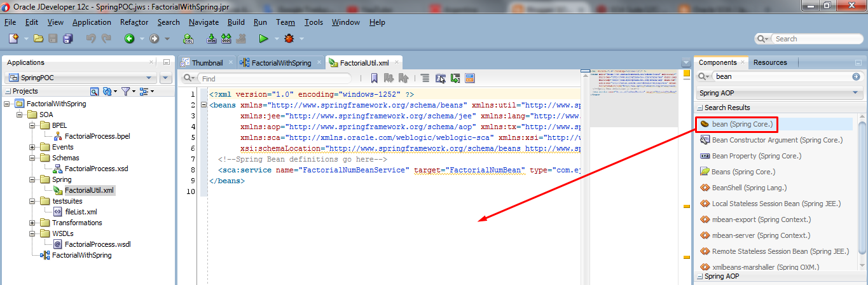Click the component search field containing bean

[x=781, y=76]
